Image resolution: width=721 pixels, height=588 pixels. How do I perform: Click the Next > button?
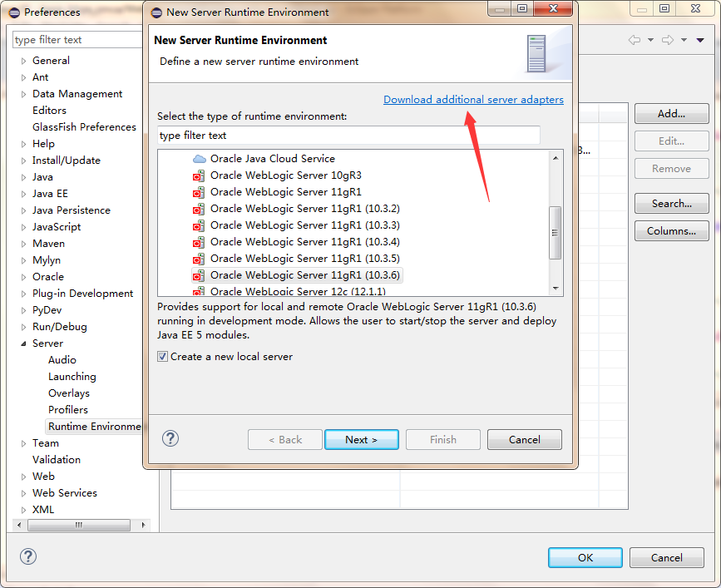click(362, 439)
